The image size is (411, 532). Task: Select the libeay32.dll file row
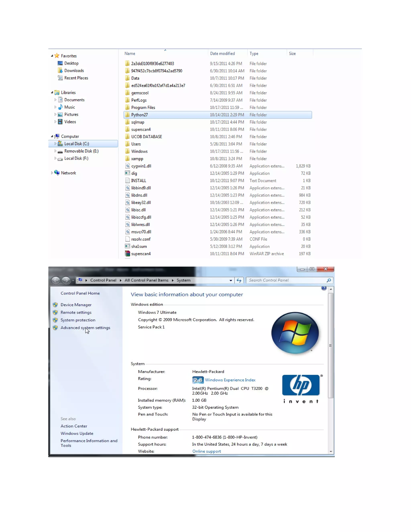tap(218, 202)
